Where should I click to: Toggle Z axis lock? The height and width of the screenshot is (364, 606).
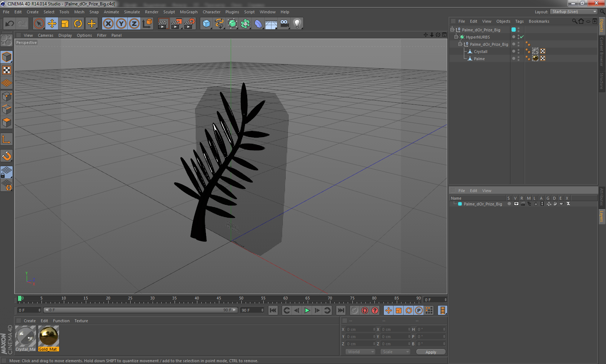[134, 24]
